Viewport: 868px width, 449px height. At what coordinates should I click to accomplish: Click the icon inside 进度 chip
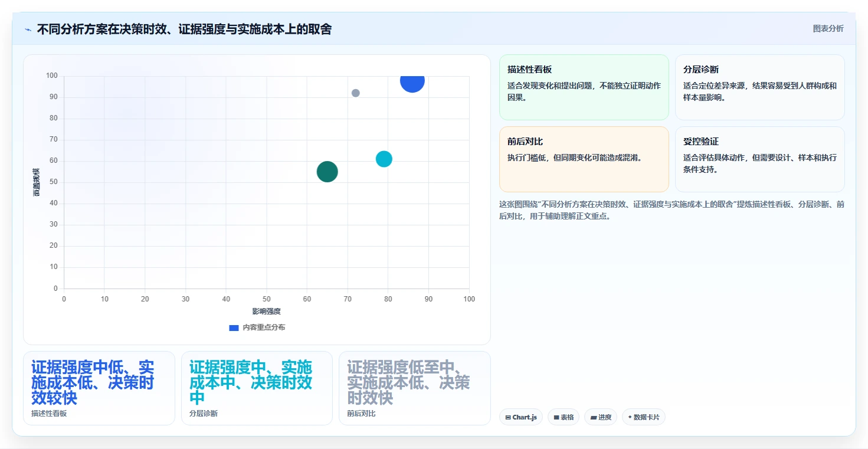[593, 417]
